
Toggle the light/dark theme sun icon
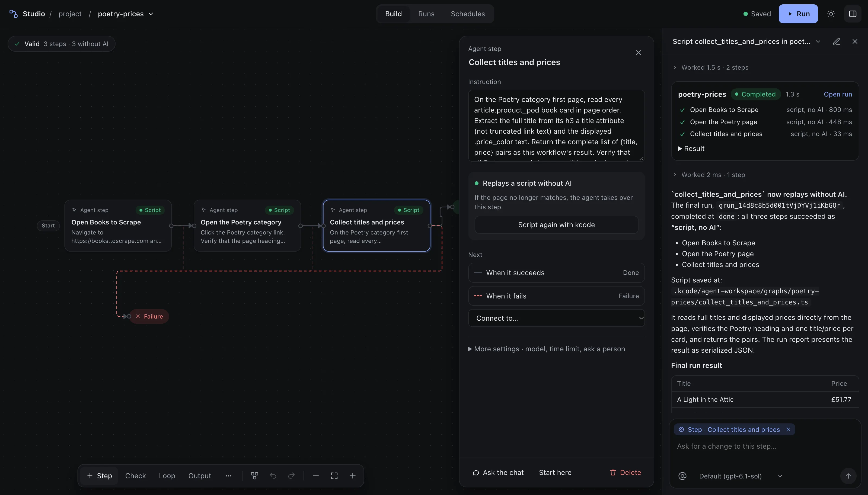pos(831,14)
